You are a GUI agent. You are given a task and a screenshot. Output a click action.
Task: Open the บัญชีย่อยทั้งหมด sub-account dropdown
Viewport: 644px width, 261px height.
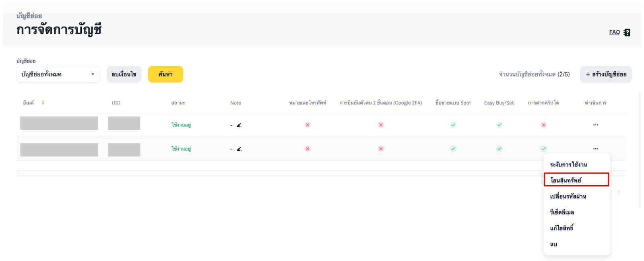[58, 75]
